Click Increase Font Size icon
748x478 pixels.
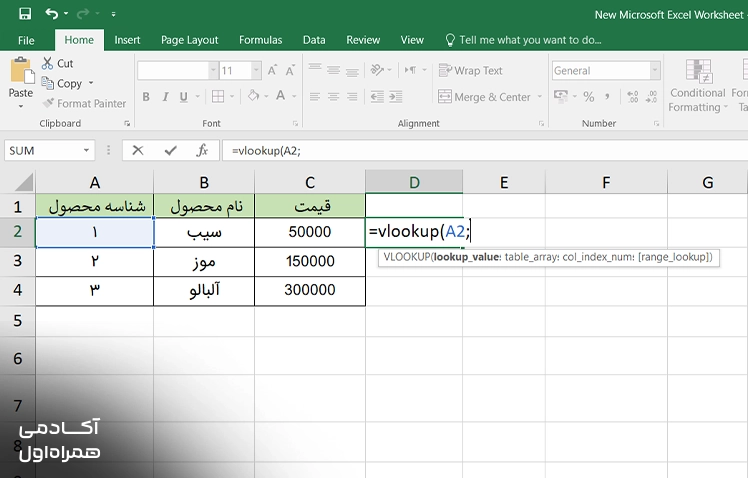[x=272, y=71]
